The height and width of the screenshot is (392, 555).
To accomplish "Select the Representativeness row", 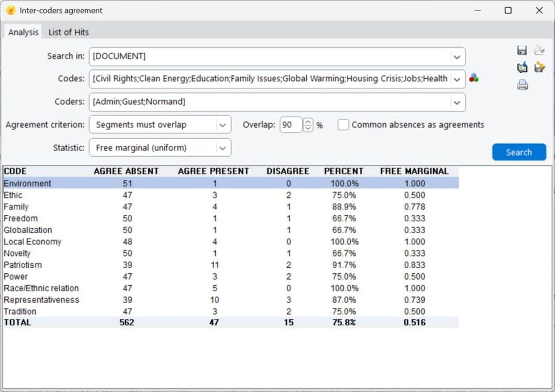I will click(x=231, y=300).
